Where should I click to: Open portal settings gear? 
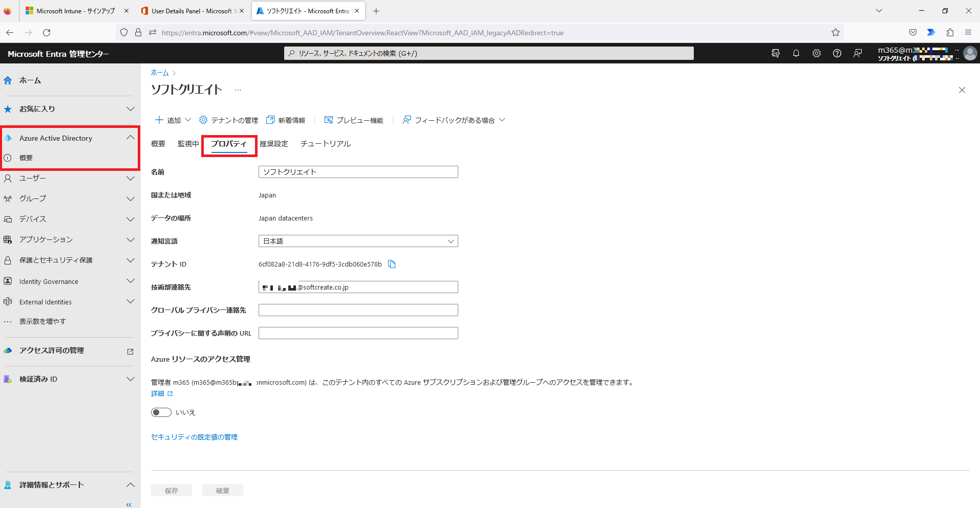point(817,53)
